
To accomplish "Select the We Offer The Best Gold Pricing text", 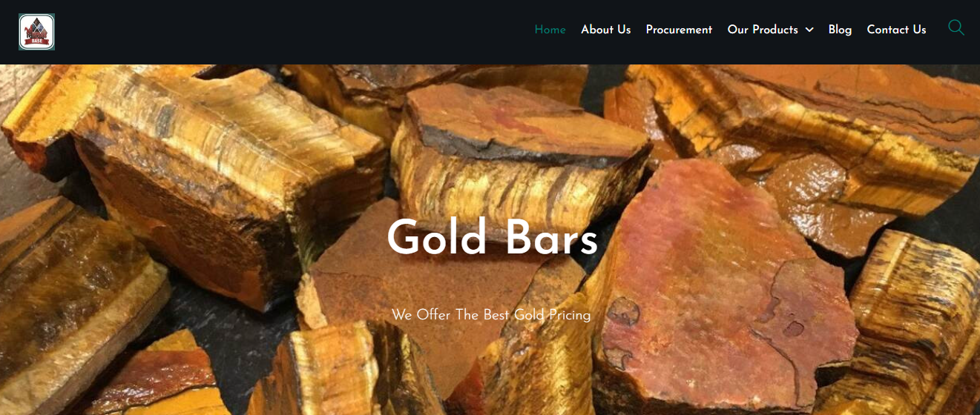I will click(491, 315).
